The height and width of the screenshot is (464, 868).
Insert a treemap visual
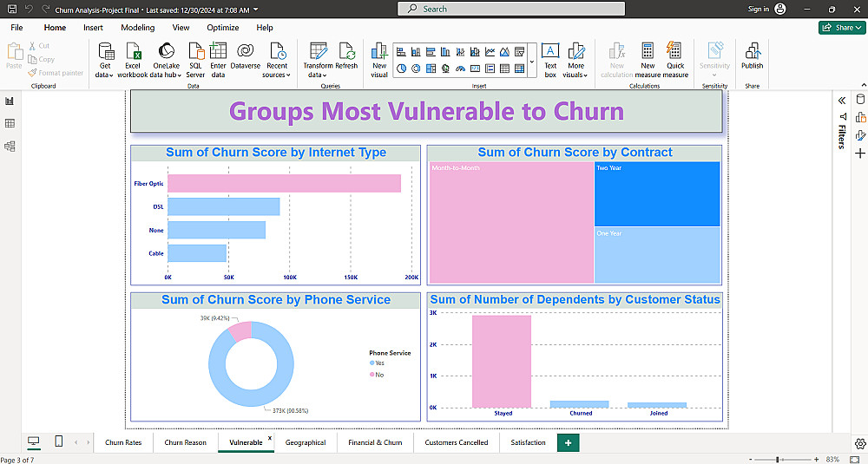pos(431,69)
